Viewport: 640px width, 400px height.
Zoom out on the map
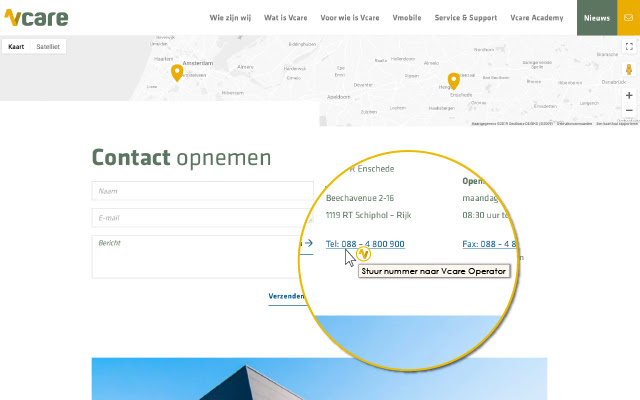pyautogui.click(x=628, y=112)
